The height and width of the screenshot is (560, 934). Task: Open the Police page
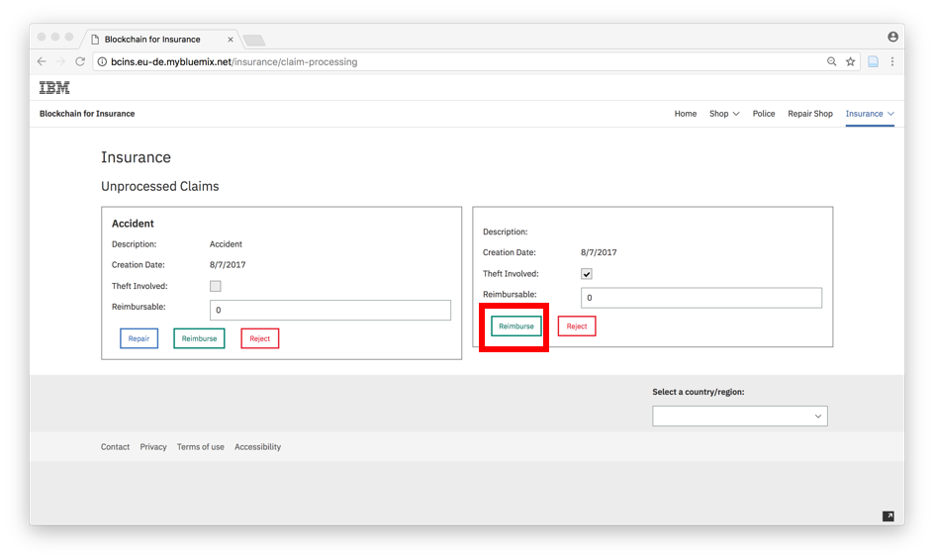(x=764, y=114)
